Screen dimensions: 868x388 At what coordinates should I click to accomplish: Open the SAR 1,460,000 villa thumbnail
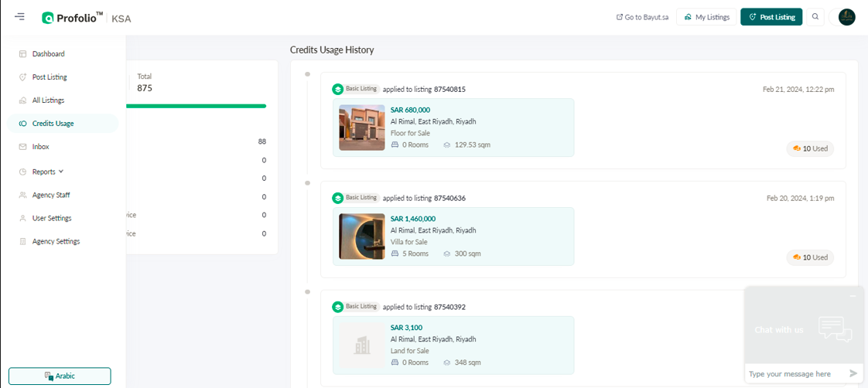(361, 237)
